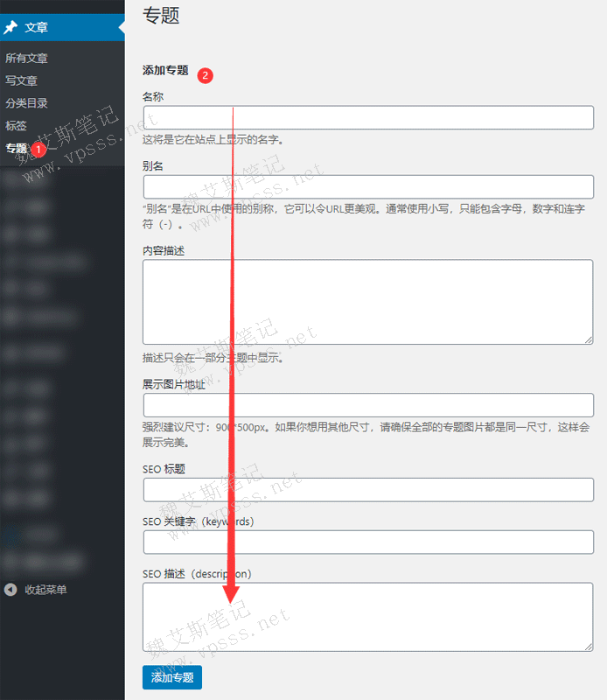Click the pushpin icon beside 文章
This screenshot has width=607, height=700.
pos(10,28)
